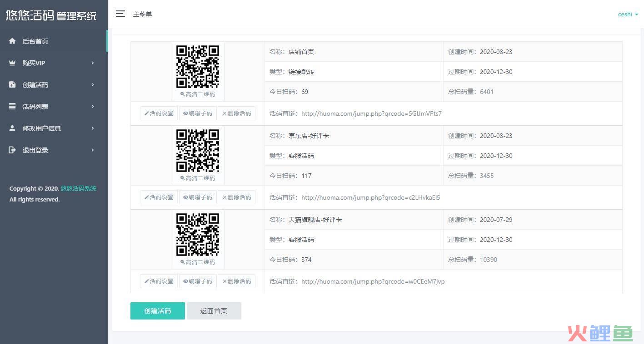
Task: Click 活码设置 for 天猫旗舰店-好评卡
Action: coord(159,281)
